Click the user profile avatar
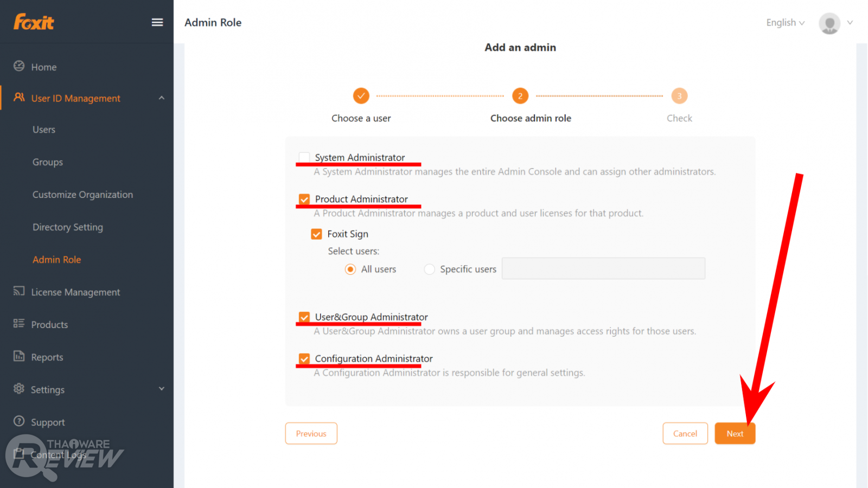Screen dimensions: 868x488 [829, 23]
